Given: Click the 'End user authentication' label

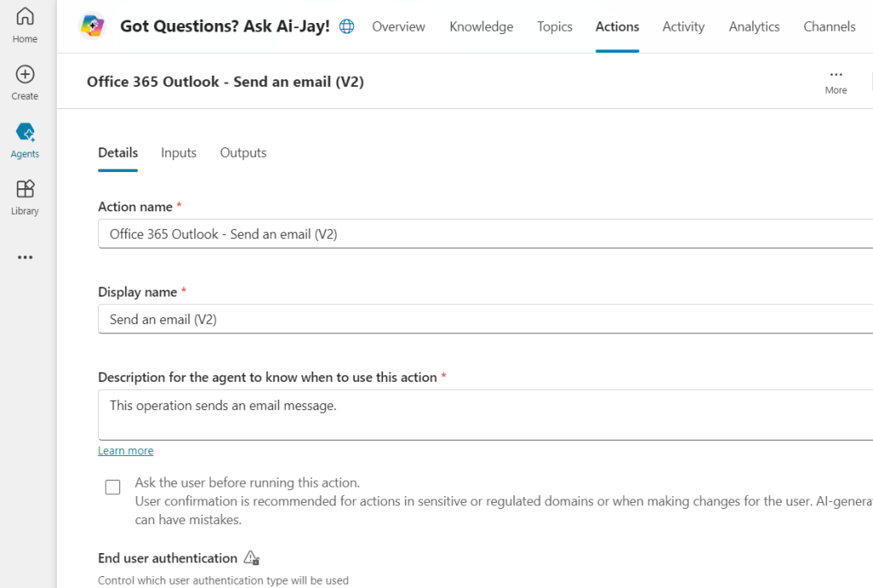Looking at the screenshot, I should click(168, 558).
